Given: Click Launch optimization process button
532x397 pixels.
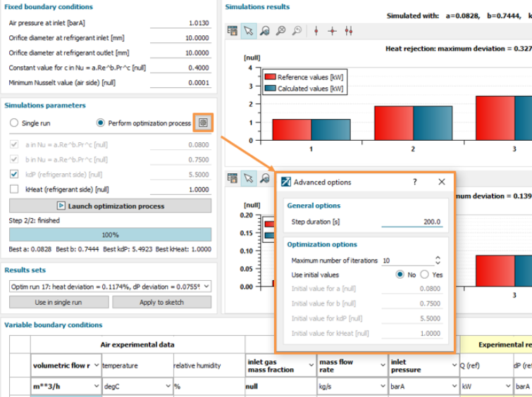Looking at the screenshot, I should 110,206.
